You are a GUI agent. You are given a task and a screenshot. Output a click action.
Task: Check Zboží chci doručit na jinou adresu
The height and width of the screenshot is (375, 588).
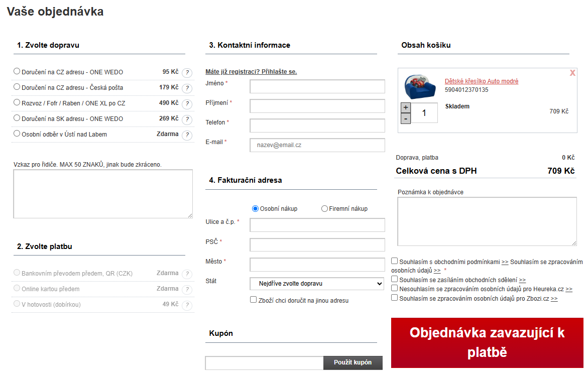pyautogui.click(x=254, y=300)
